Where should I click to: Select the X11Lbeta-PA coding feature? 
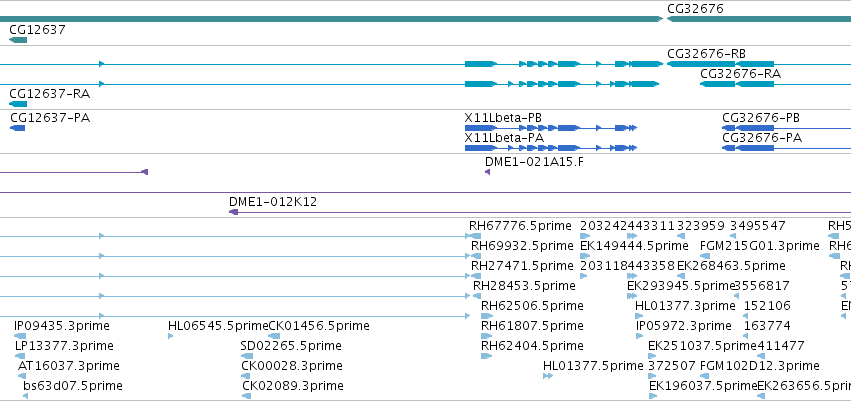(x=550, y=148)
